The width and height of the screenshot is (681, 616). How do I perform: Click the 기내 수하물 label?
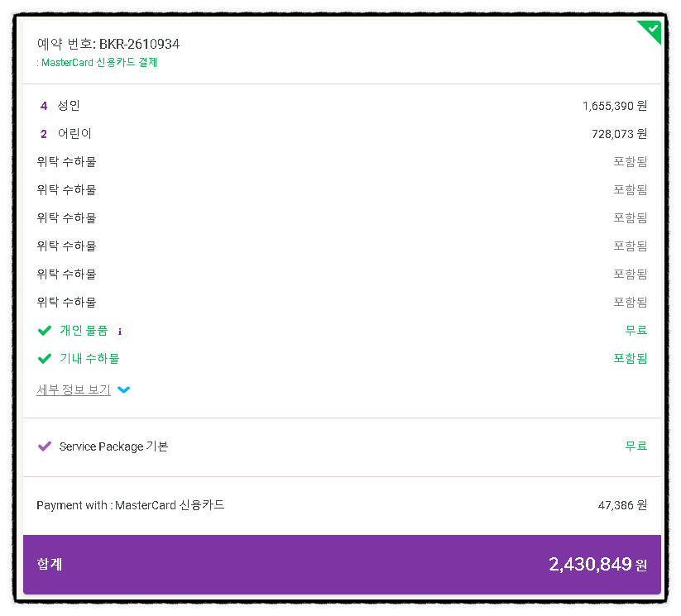pyautogui.click(x=89, y=359)
